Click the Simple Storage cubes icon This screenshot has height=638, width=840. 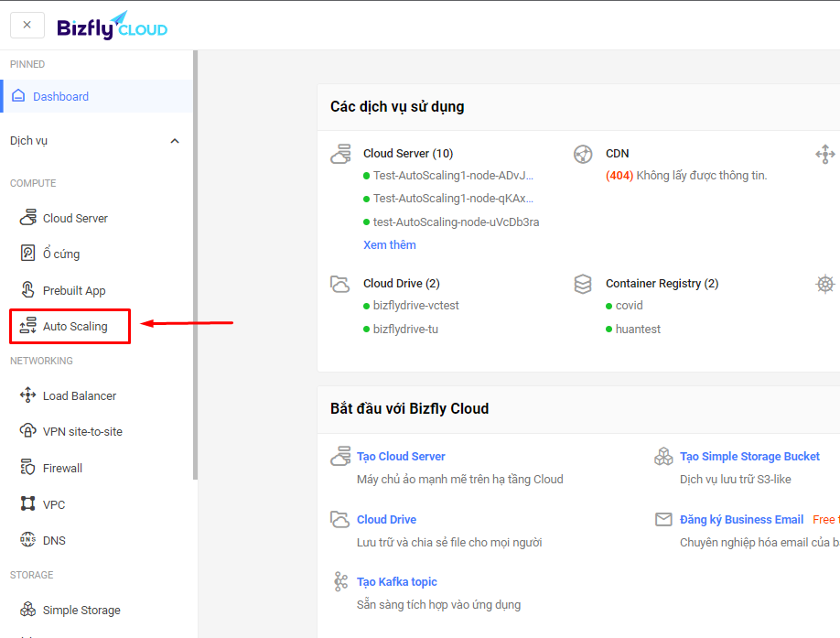pyautogui.click(x=27, y=609)
